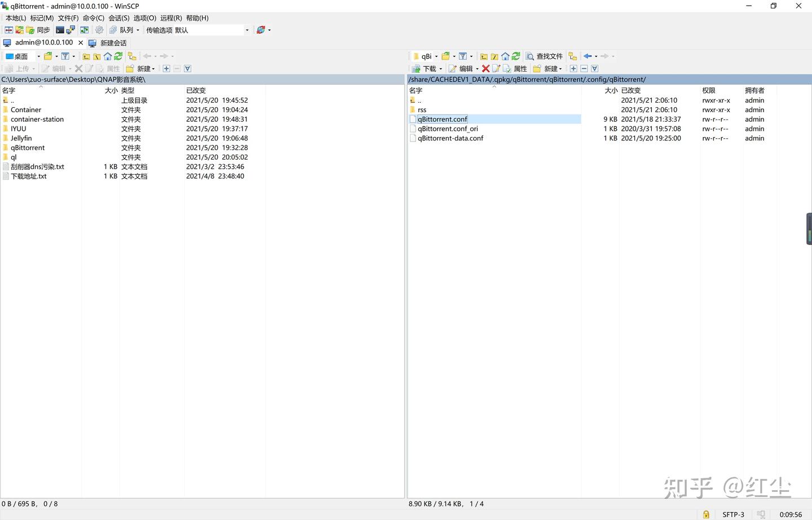Go to remote home directory icon
This screenshot has height=520, width=812.
505,56
